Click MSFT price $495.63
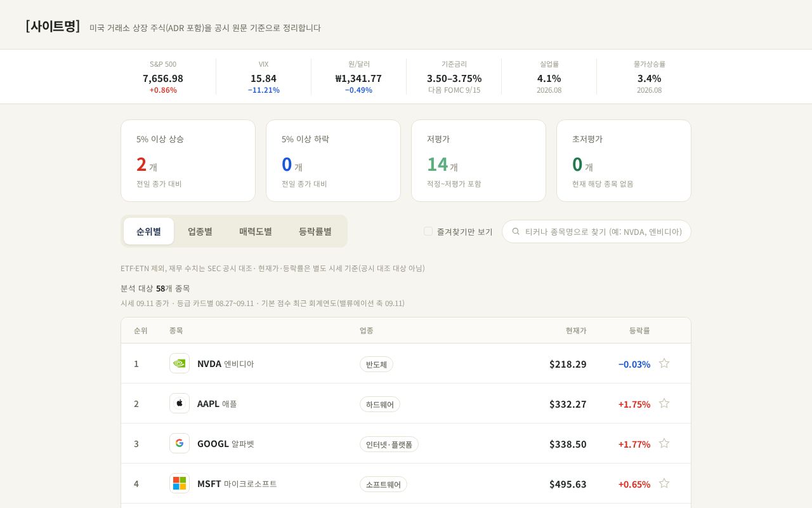The height and width of the screenshot is (508, 812). (x=568, y=484)
